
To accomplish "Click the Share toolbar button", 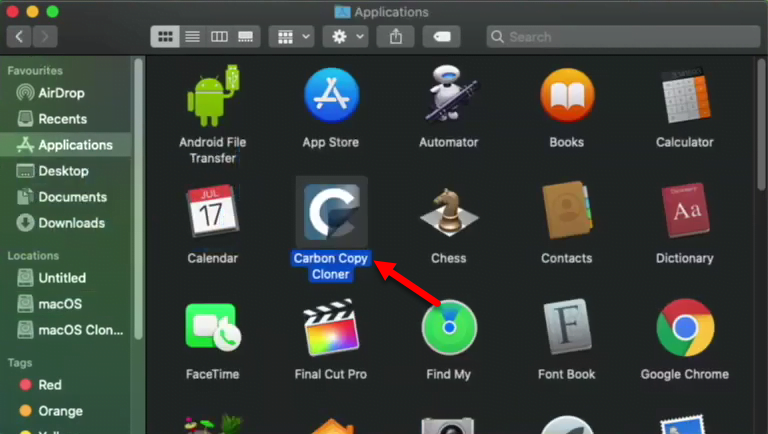I will [396, 37].
